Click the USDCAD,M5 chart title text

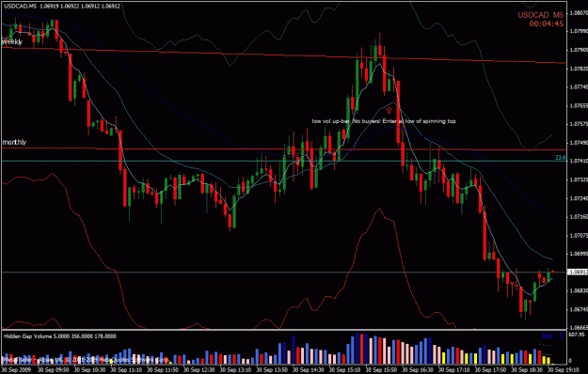pyautogui.click(x=61, y=6)
